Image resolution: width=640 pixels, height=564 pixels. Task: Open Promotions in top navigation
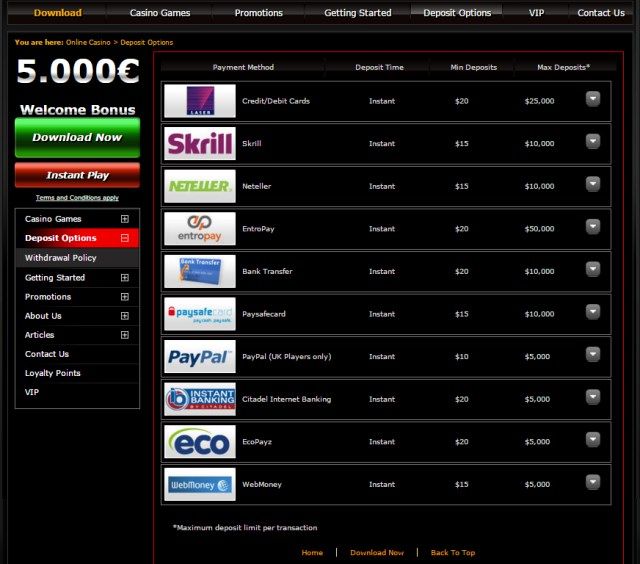click(x=258, y=13)
